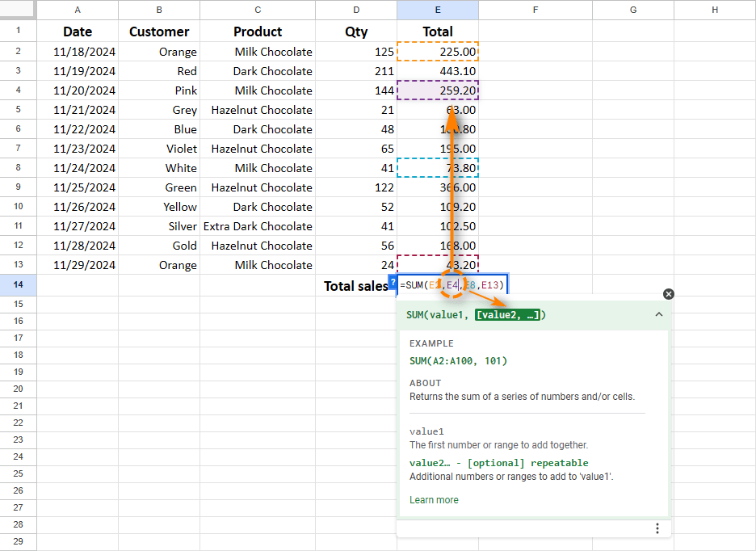Click the Date header cell A1
The image size is (756, 551).
pyautogui.click(x=78, y=32)
